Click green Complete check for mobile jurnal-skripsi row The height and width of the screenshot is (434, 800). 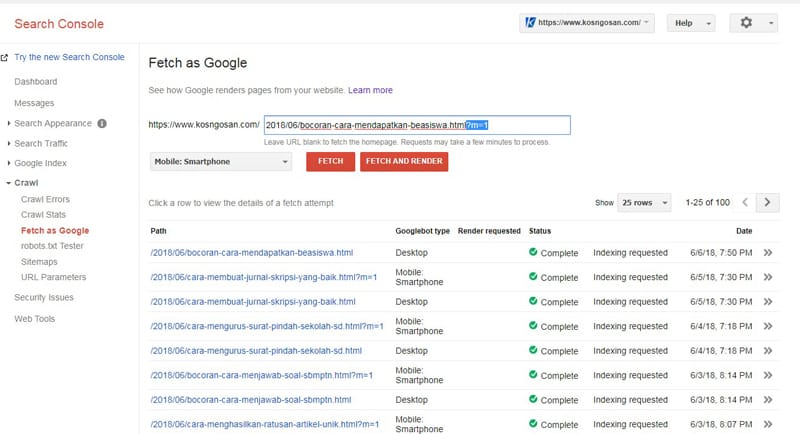(x=533, y=276)
